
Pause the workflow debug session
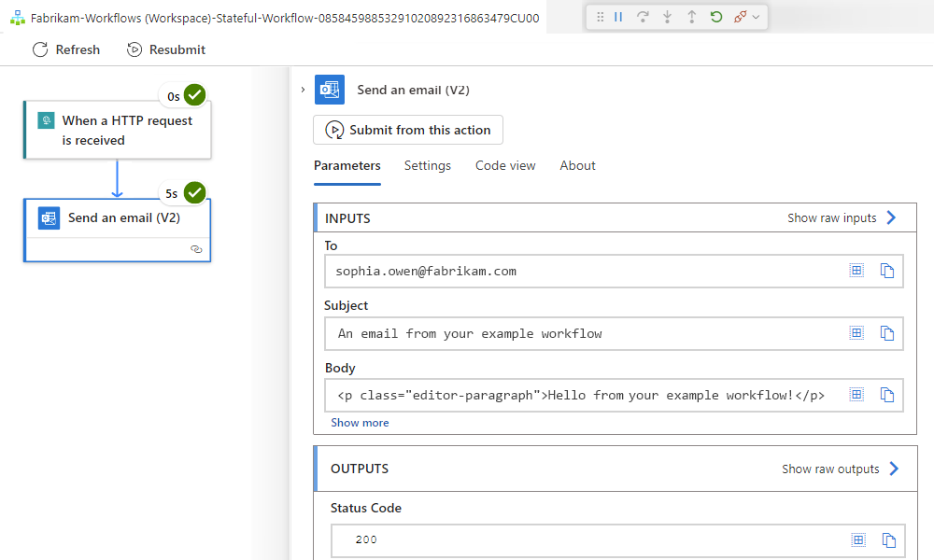click(x=618, y=17)
